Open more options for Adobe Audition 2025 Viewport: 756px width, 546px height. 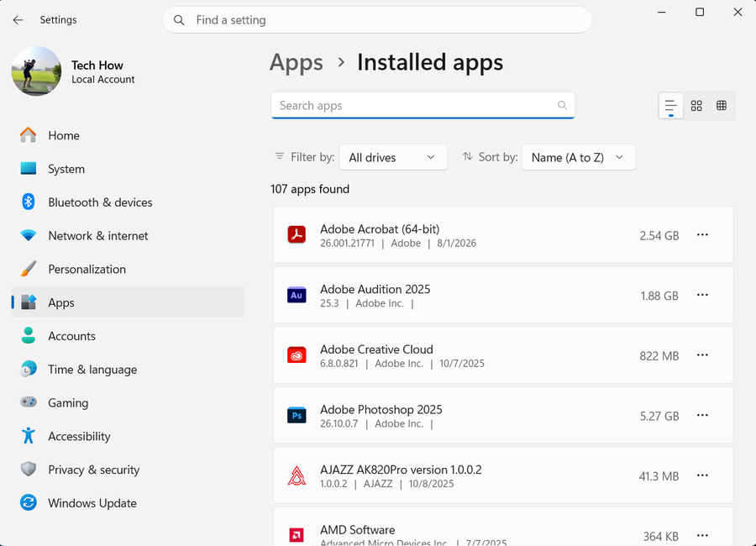click(702, 295)
